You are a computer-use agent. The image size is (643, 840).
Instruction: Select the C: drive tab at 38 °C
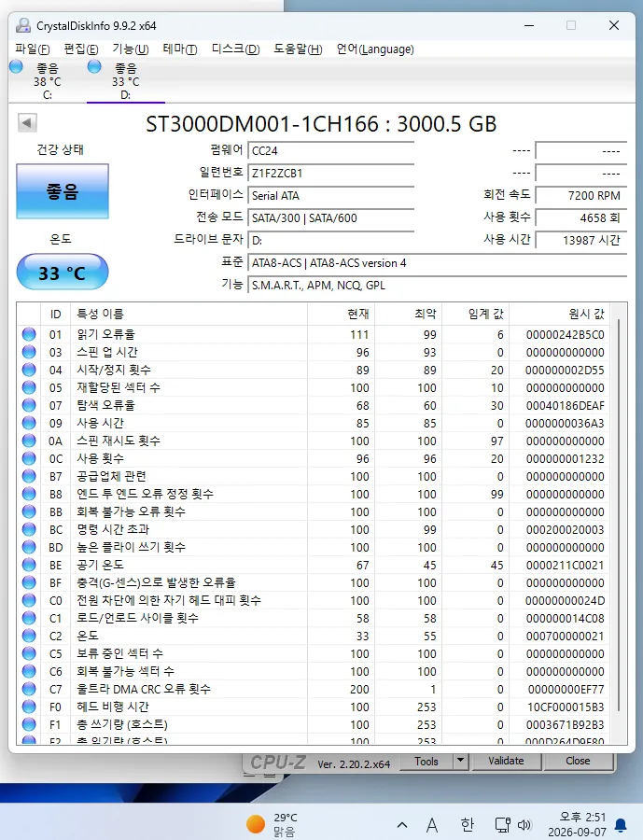tap(48, 81)
